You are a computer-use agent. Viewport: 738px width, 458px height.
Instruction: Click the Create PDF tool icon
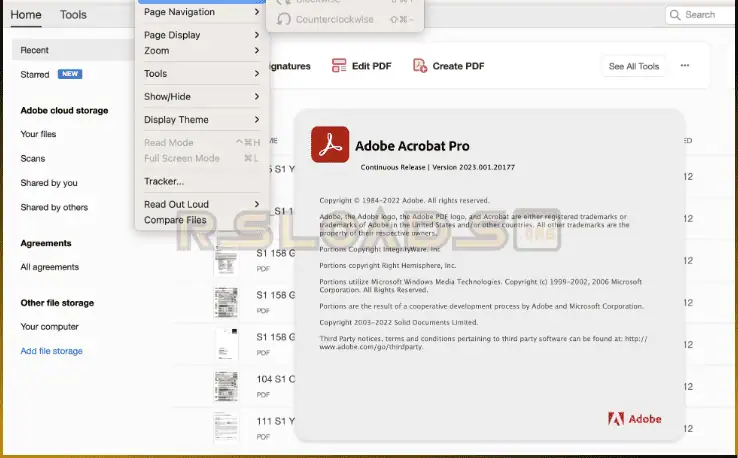[420, 65]
